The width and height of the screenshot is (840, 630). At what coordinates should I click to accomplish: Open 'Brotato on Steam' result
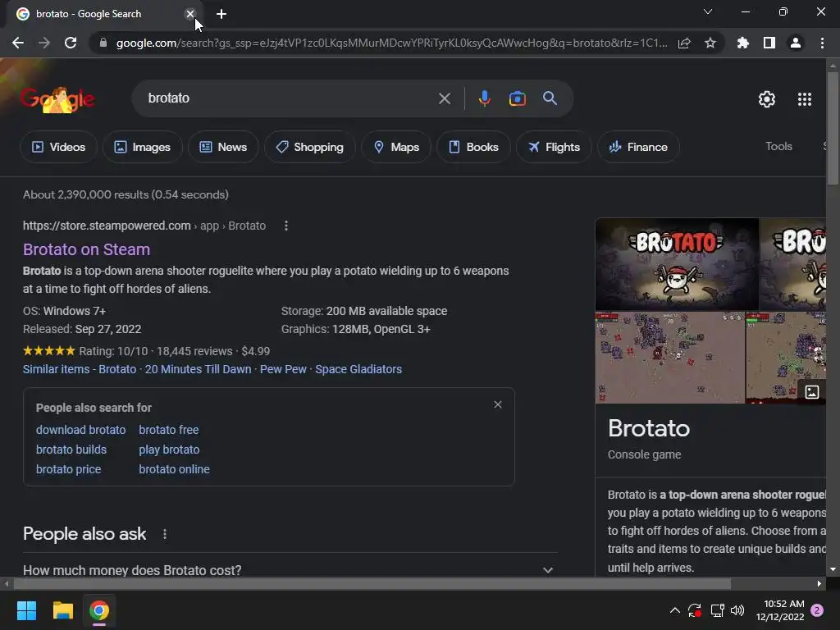86,249
